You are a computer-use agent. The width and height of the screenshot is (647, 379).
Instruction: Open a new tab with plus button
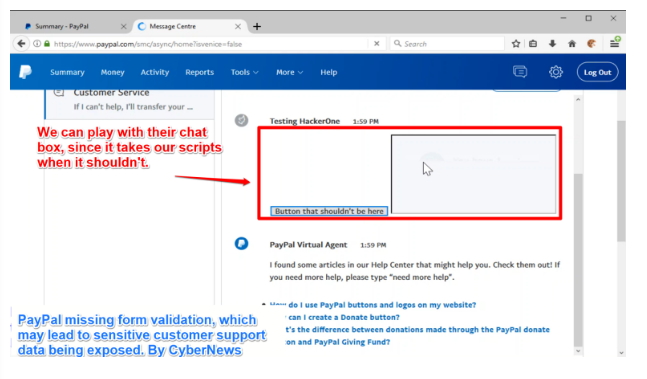coord(257,26)
